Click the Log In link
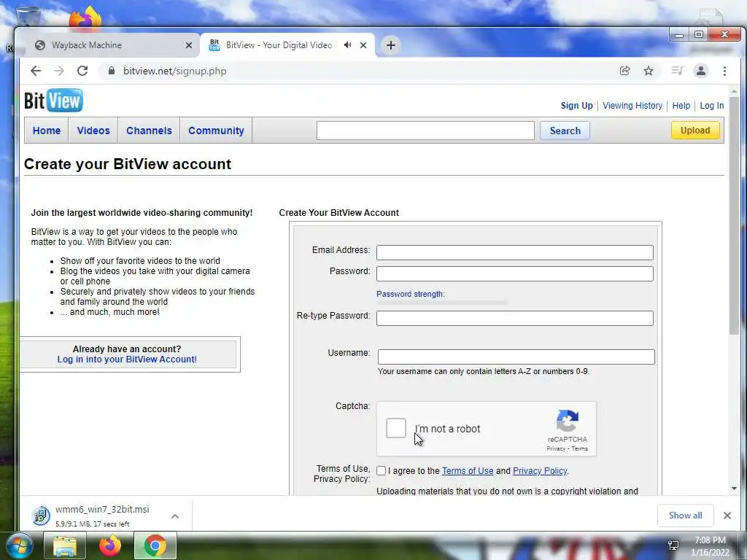The image size is (747, 560). [x=712, y=106]
